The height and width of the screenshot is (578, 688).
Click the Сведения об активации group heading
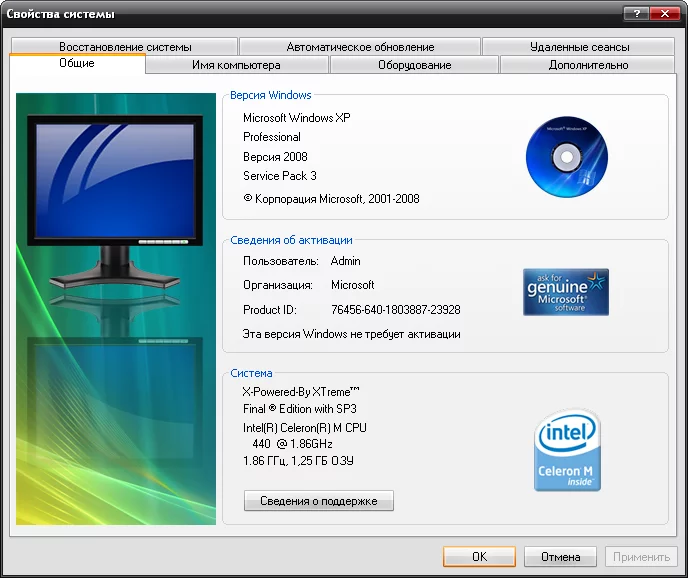click(291, 240)
